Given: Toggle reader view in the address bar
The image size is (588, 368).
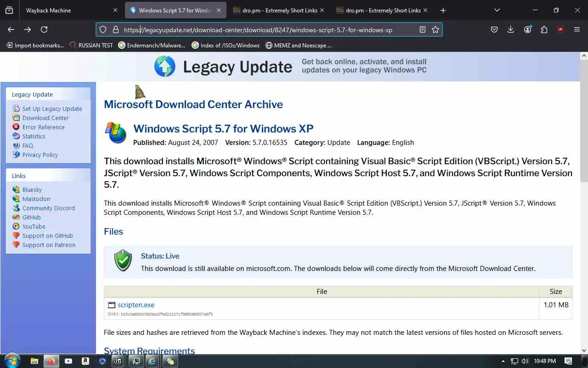Looking at the screenshot, I should [x=423, y=29].
